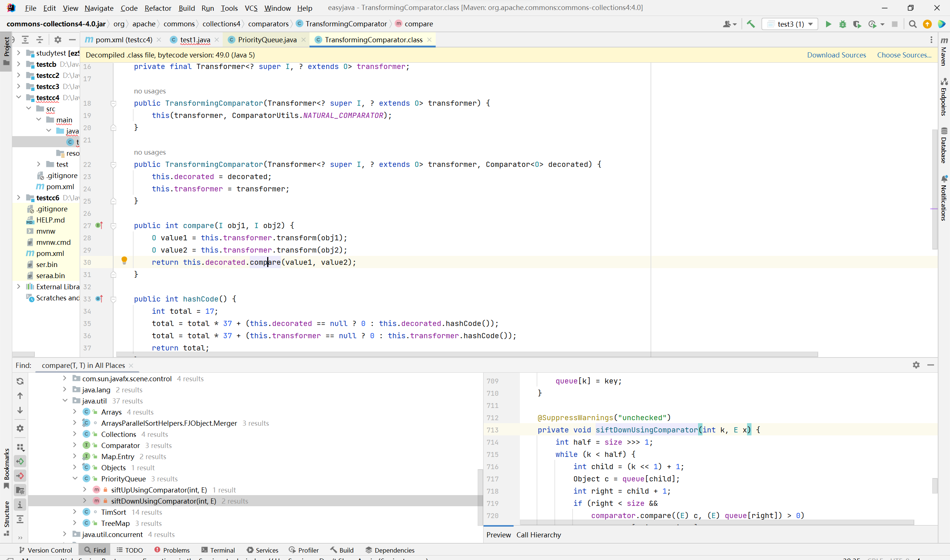This screenshot has width=950, height=560.
Task: Click the stop process square icon
Action: click(x=894, y=24)
